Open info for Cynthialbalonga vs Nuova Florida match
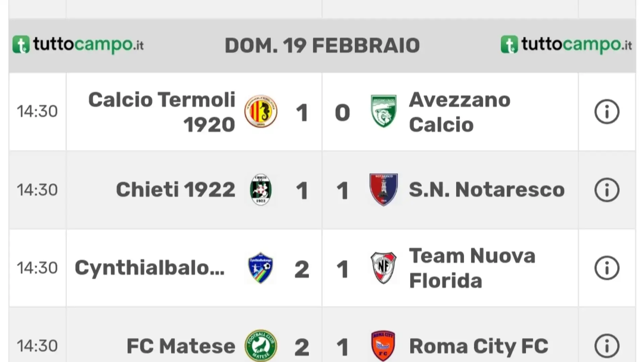The height and width of the screenshot is (362, 644). 607,268
